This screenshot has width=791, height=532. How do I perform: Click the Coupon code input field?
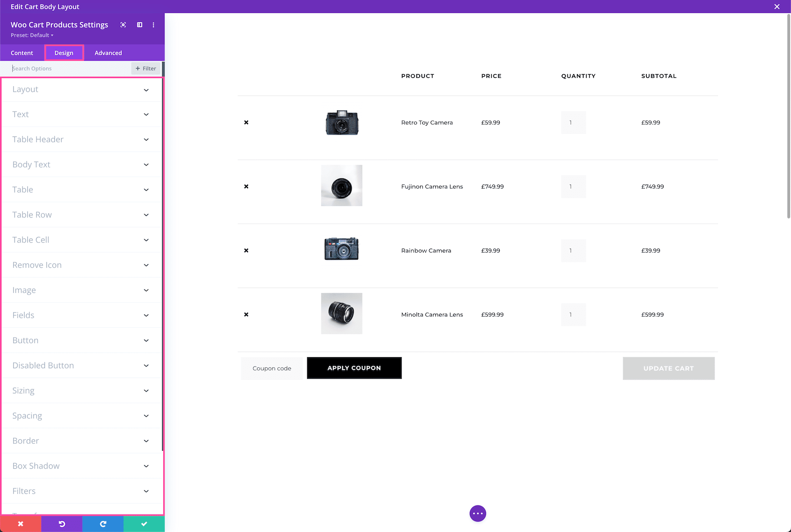pyautogui.click(x=272, y=368)
